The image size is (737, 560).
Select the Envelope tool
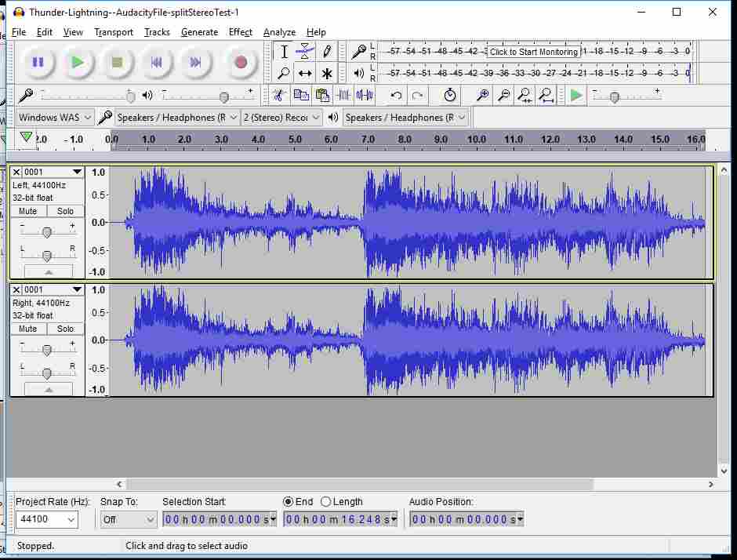point(305,52)
